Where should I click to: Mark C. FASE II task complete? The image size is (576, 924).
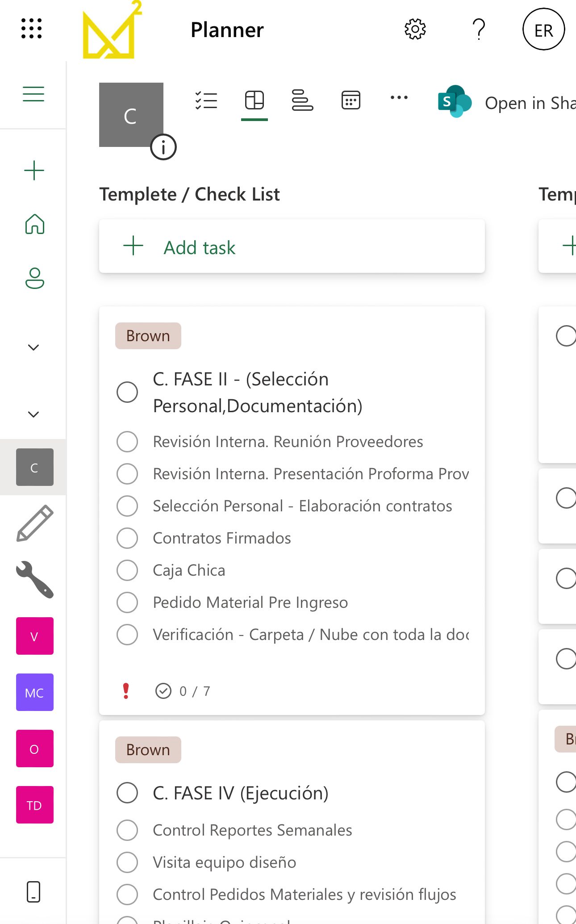[x=127, y=392]
